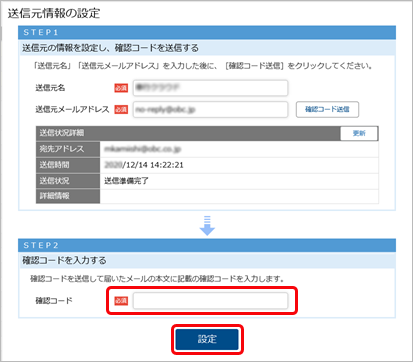
Task: Click the 送信状況詳細 table header
Action: click(188, 133)
